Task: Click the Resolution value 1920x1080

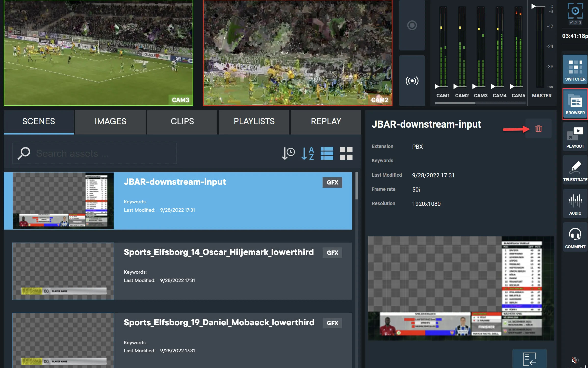Action: (426, 204)
